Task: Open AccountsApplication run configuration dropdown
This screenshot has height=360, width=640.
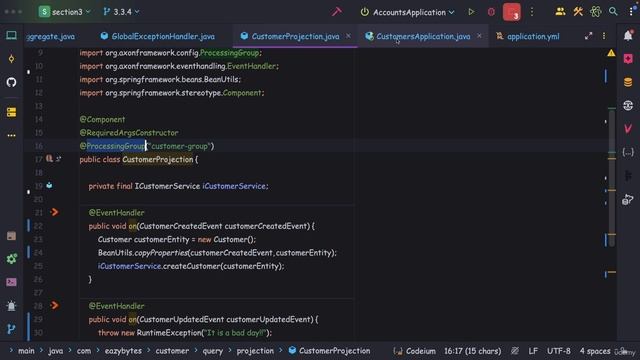Action: pyautogui.click(x=407, y=12)
